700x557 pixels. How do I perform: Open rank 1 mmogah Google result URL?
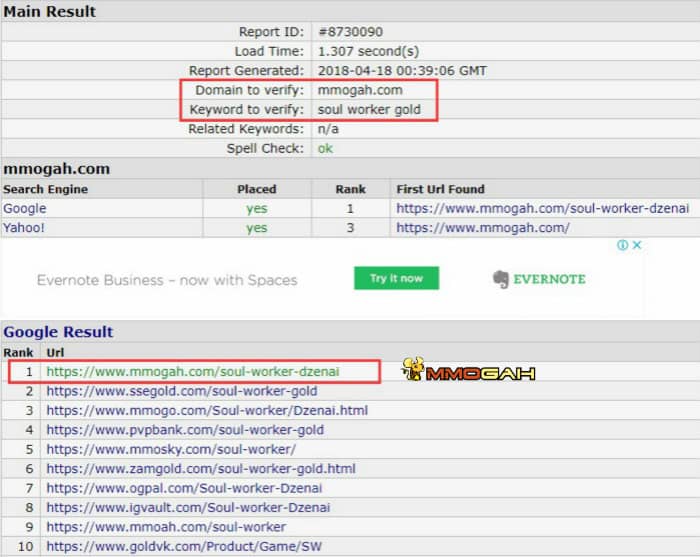point(193,371)
